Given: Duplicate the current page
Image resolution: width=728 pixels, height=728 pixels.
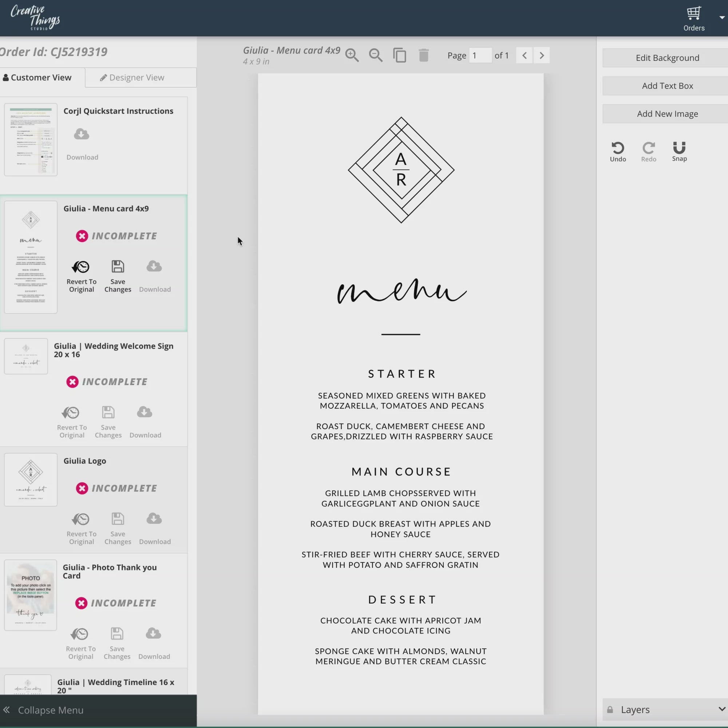Looking at the screenshot, I should tap(400, 55).
